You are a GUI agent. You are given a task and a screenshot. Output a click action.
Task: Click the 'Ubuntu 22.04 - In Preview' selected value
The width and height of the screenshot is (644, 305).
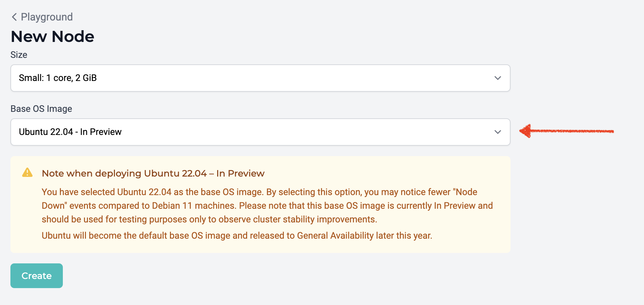(x=70, y=132)
